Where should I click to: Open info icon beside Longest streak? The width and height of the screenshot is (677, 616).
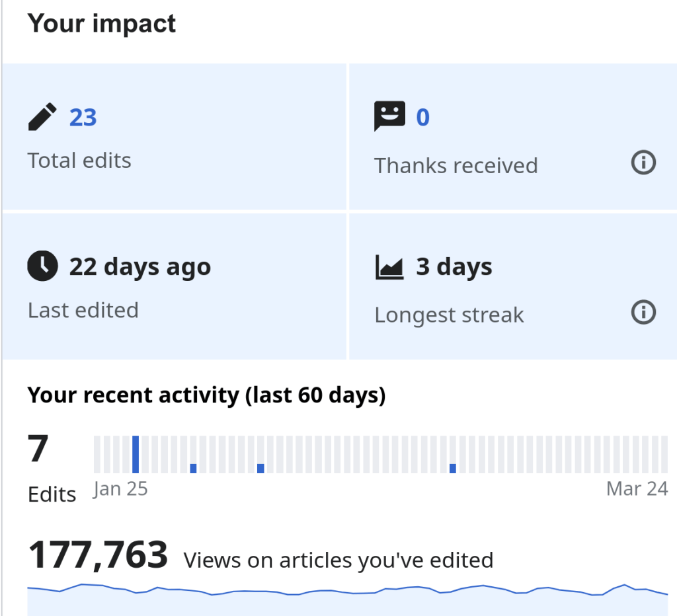(643, 312)
